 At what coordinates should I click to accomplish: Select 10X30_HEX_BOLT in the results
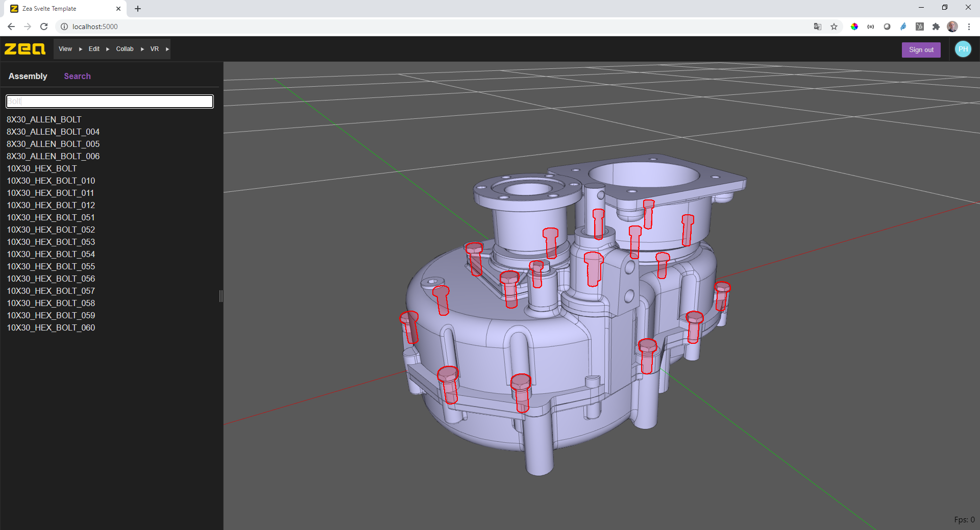[42, 168]
